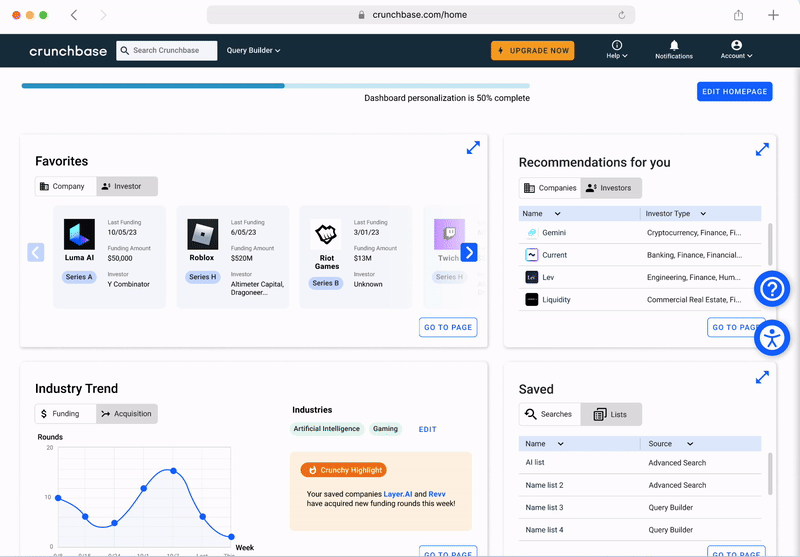Open Investor Type column dropdown
Viewport: 800px width, 557px height.
[x=703, y=214]
